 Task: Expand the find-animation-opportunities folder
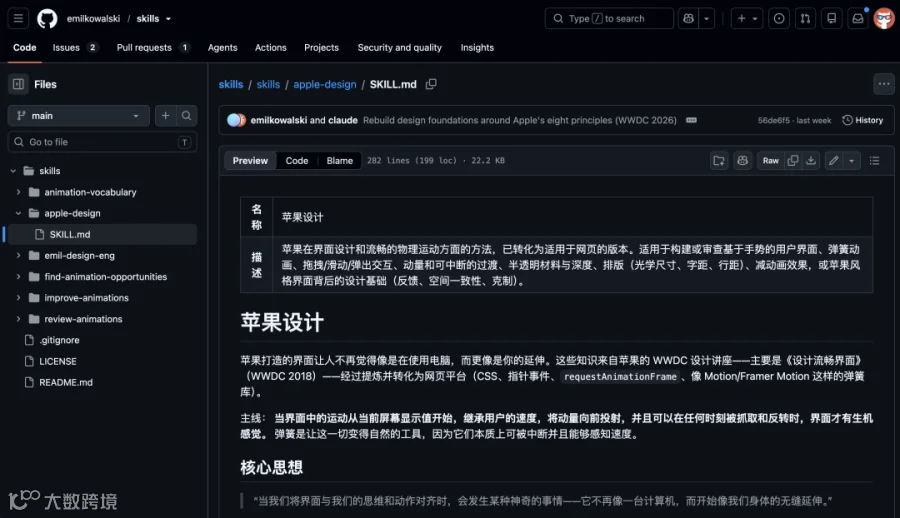(x=18, y=277)
